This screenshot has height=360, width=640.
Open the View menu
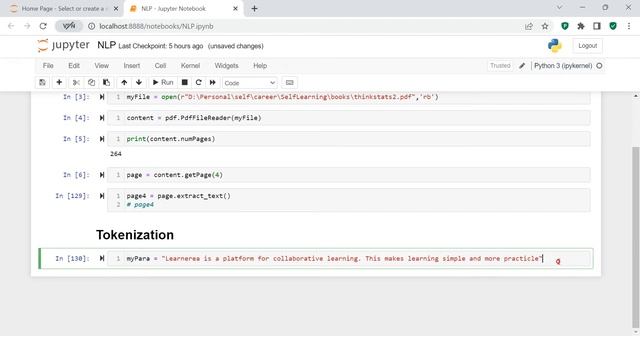coord(102,66)
